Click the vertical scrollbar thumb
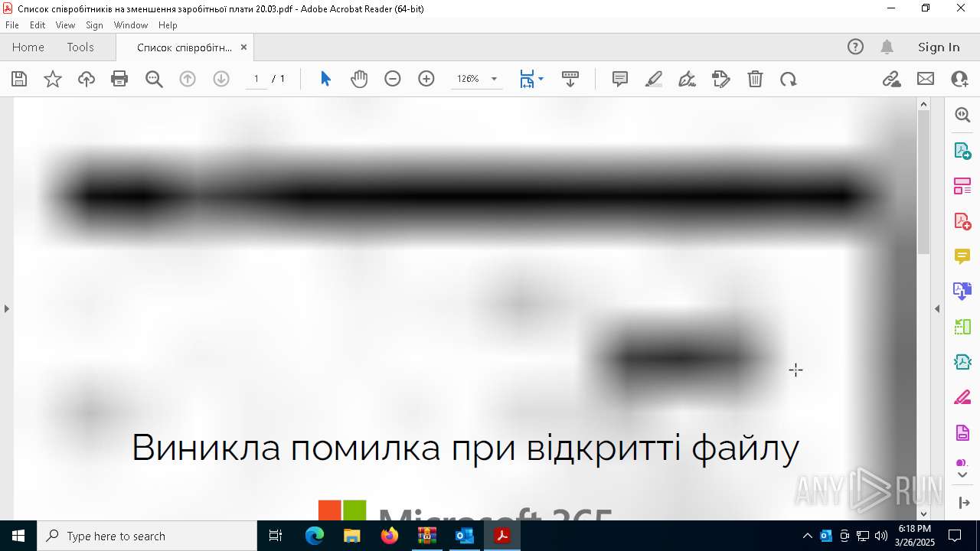This screenshot has width=980, height=551. (x=923, y=183)
